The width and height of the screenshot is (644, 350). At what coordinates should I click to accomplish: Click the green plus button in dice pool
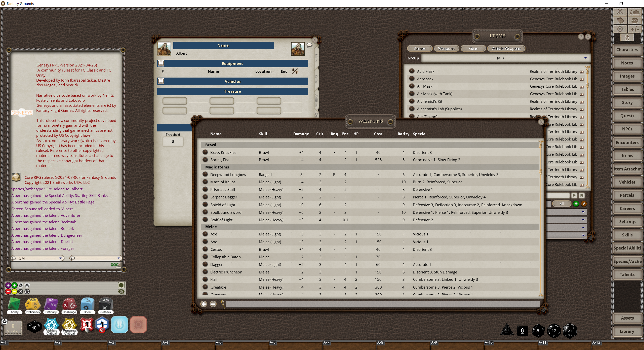pyautogui.click(x=14, y=285)
